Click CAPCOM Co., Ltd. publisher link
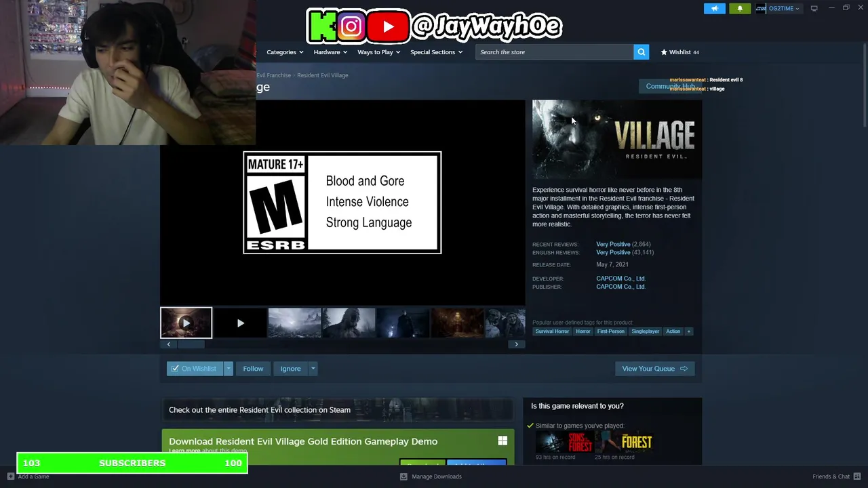 [620, 287]
